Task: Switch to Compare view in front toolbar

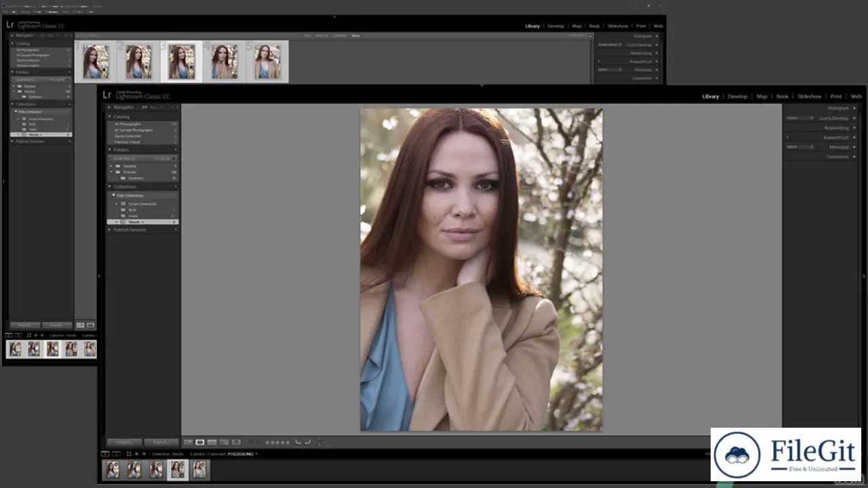Action: 212,442
